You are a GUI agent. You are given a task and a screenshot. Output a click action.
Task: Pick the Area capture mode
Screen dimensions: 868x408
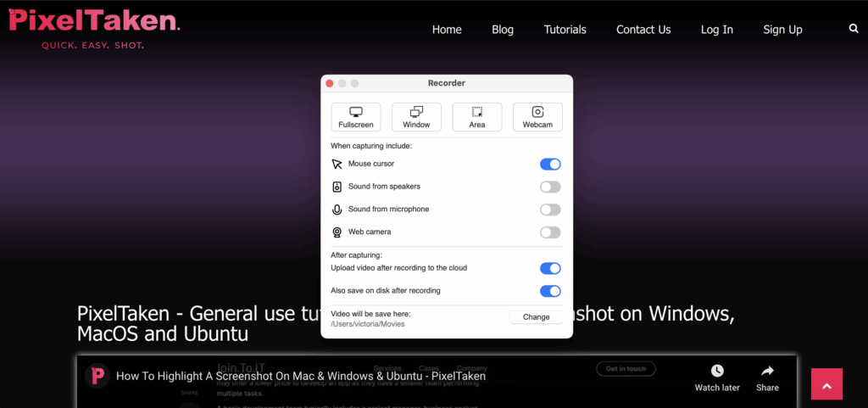[x=477, y=117]
